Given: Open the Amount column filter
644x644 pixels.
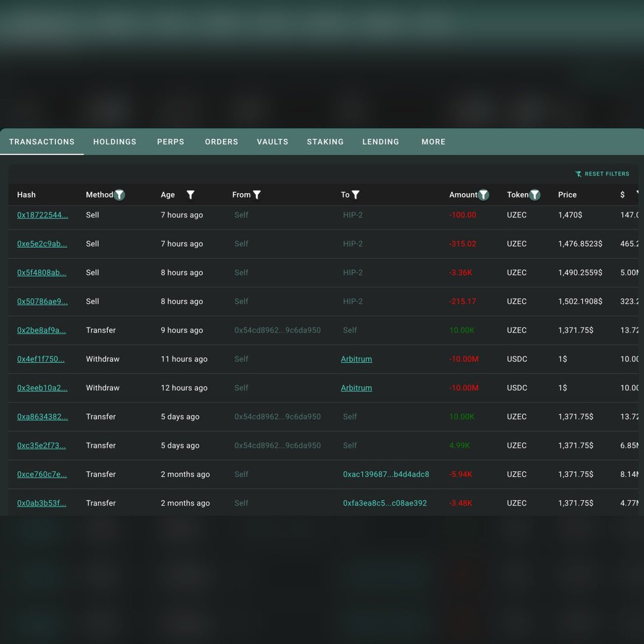Looking at the screenshot, I should tap(484, 195).
